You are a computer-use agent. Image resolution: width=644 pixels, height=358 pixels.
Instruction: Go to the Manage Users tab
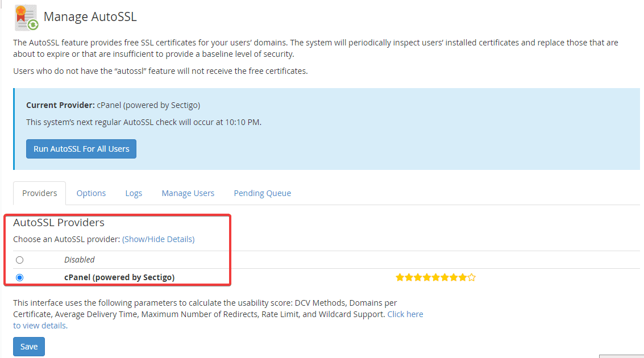(188, 193)
